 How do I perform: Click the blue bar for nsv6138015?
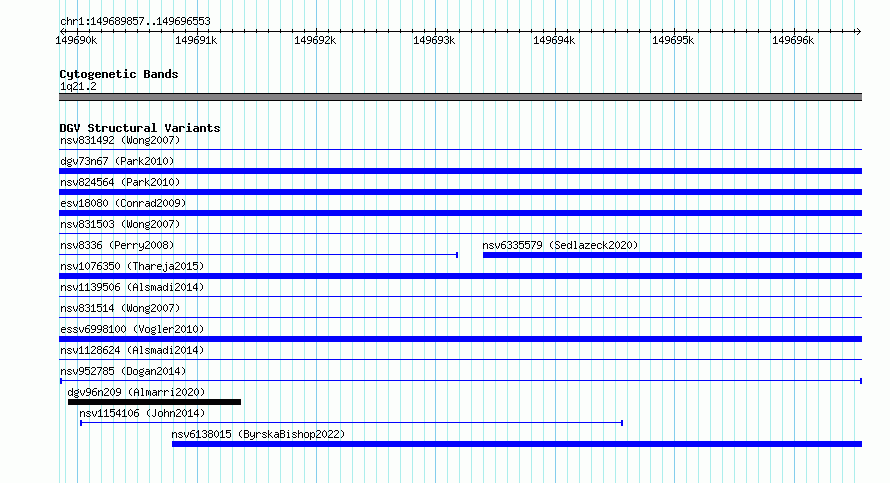pyautogui.click(x=517, y=444)
